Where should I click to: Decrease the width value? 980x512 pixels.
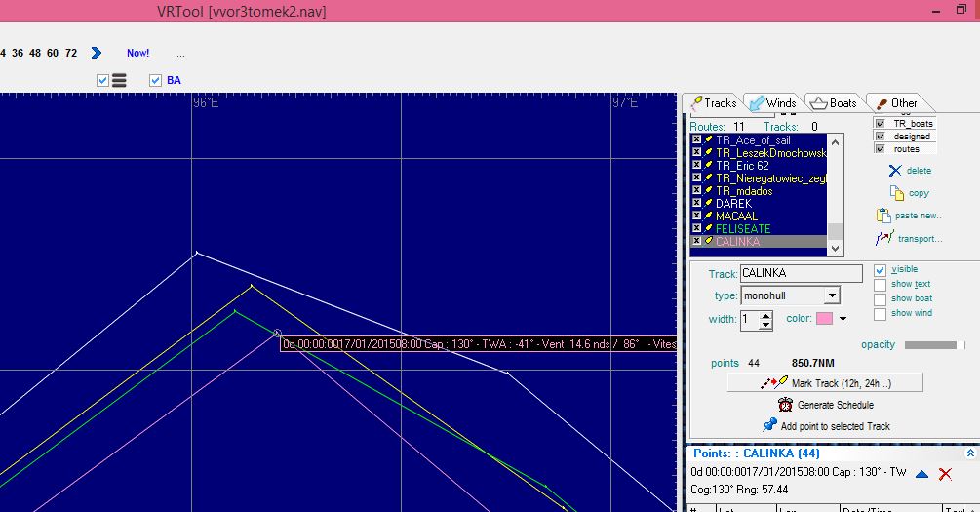766,325
